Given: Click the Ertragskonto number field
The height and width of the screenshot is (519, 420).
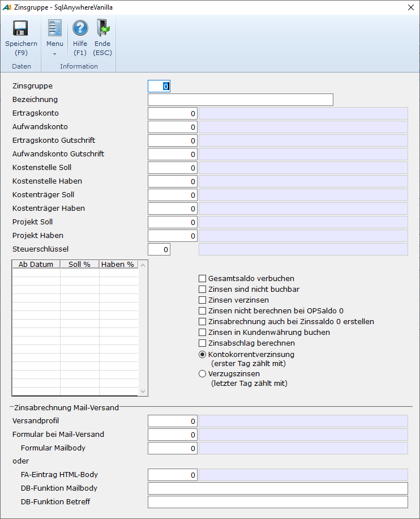Looking at the screenshot, I should (x=173, y=113).
